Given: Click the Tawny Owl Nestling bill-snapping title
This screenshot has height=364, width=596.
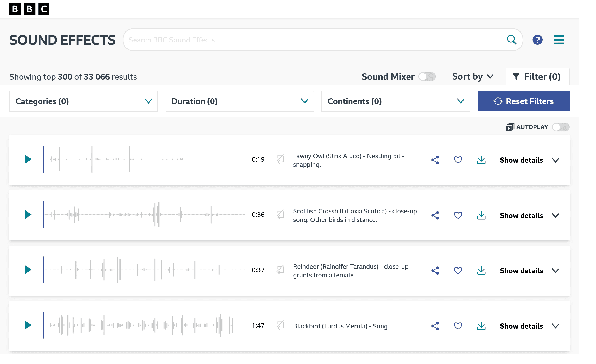Looking at the screenshot, I should coord(349,160).
